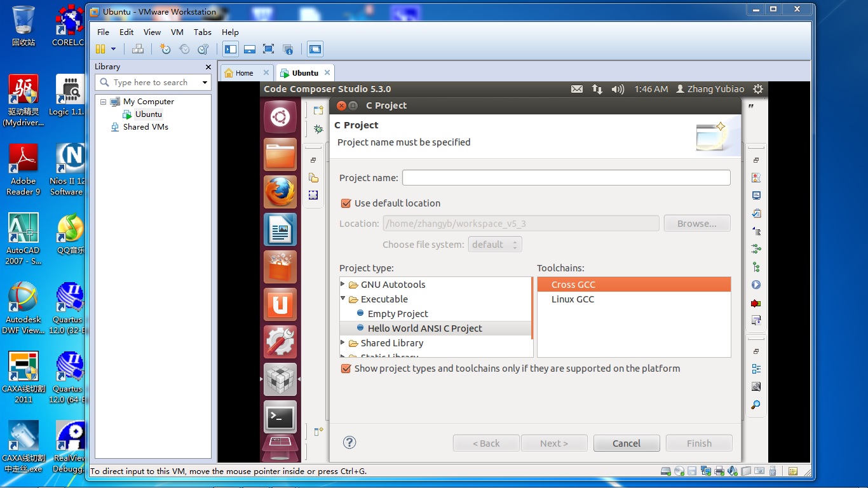Open the Help menu in VMware Workstation

click(230, 32)
